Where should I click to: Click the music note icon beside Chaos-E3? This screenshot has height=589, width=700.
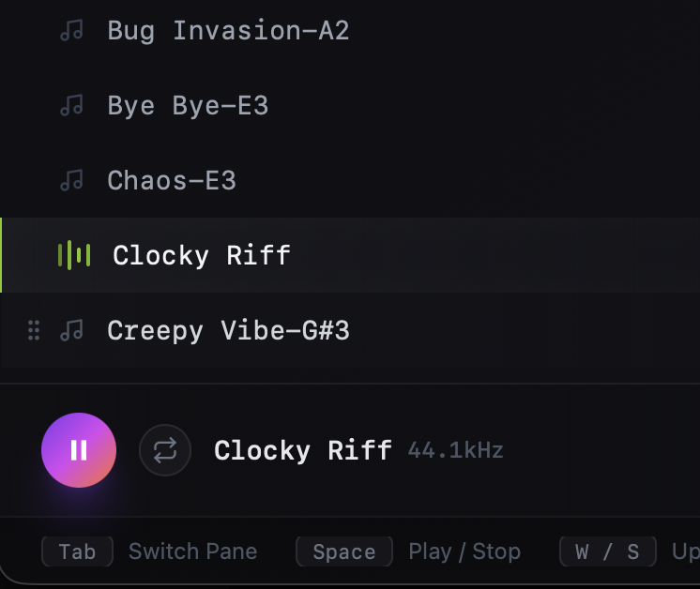click(x=71, y=180)
